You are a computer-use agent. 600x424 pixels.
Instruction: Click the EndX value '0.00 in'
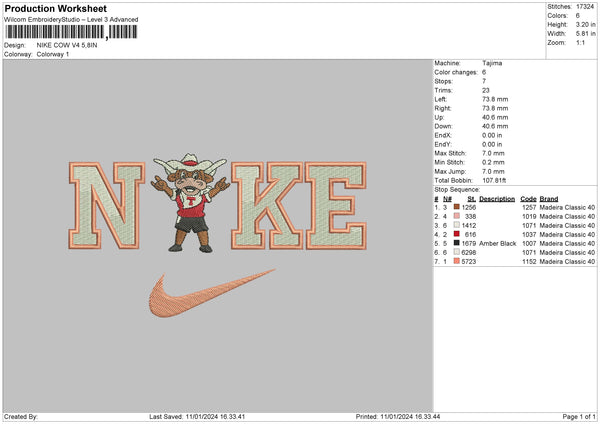pyautogui.click(x=492, y=135)
